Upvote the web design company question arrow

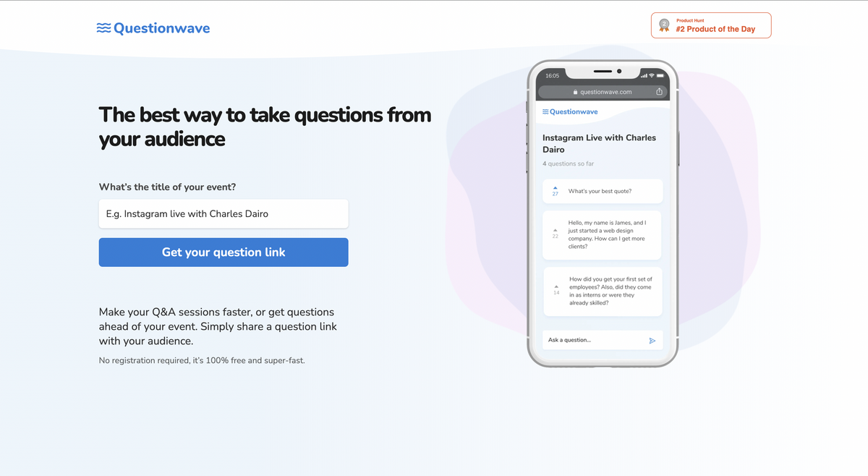point(555,231)
